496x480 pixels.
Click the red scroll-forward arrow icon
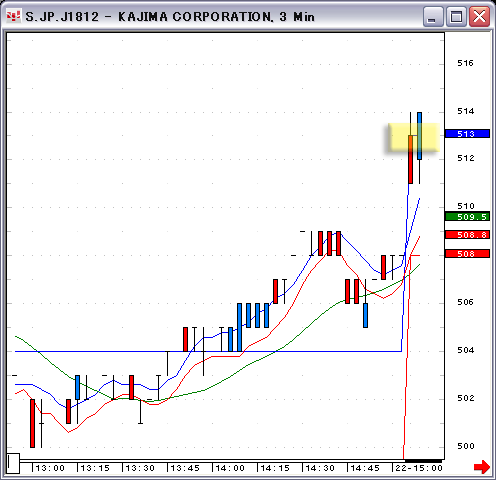pyautogui.click(x=482, y=467)
